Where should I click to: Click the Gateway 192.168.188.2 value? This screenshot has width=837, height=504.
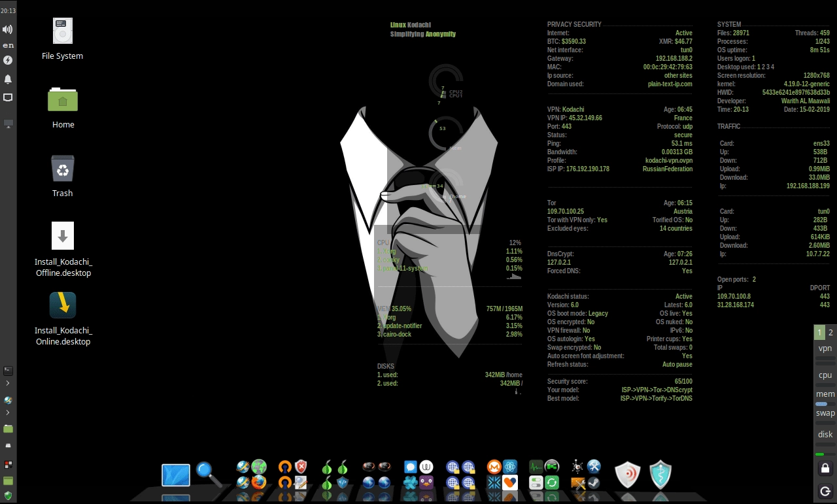click(674, 58)
